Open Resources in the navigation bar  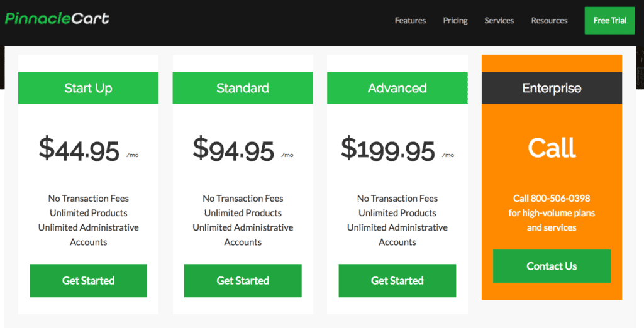coord(549,21)
